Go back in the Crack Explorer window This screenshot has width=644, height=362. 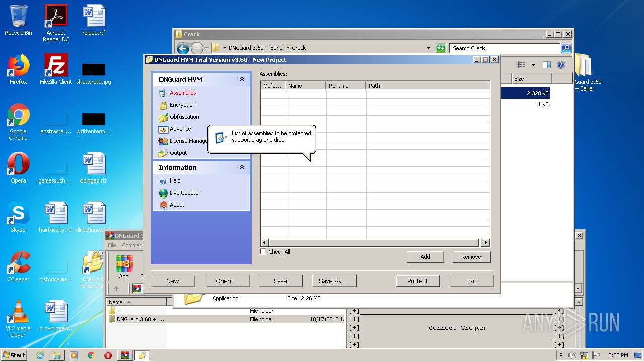[x=183, y=48]
